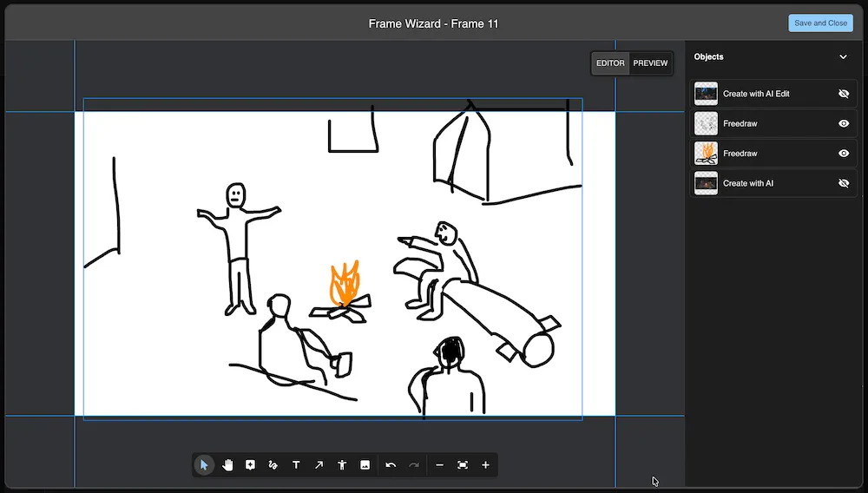Hide the first Freedraw layer
This screenshot has height=493, width=868.
[844, 123]
